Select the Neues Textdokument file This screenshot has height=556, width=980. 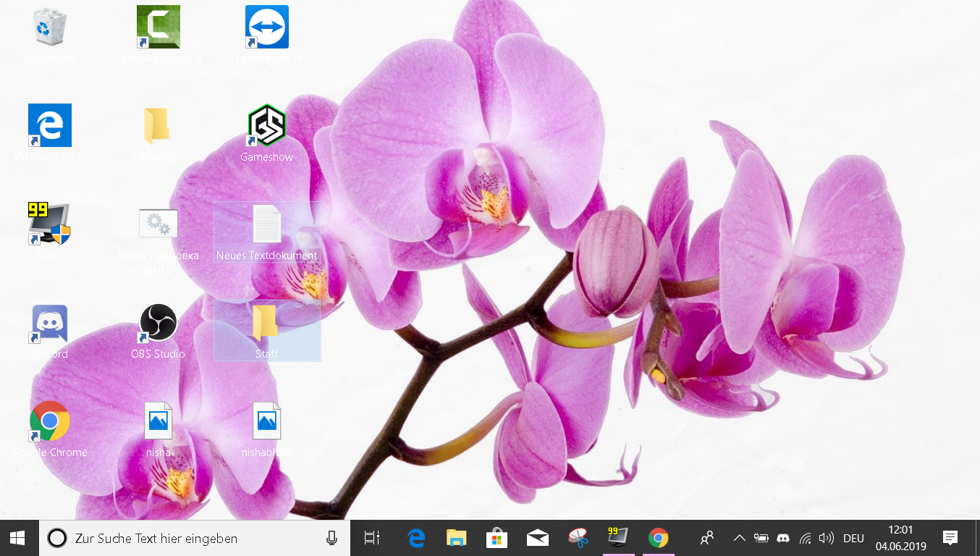(x=266, y=227)
